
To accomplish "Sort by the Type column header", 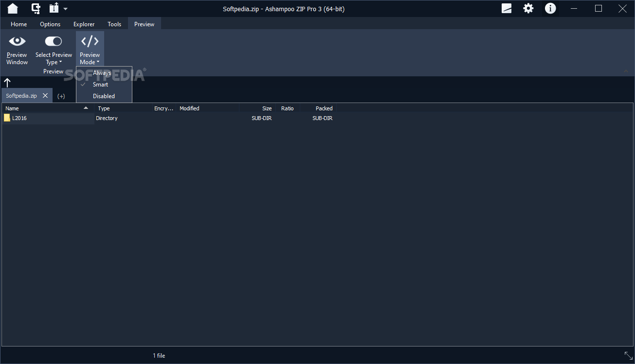I will pyautogui.click(x=123, y=108).
